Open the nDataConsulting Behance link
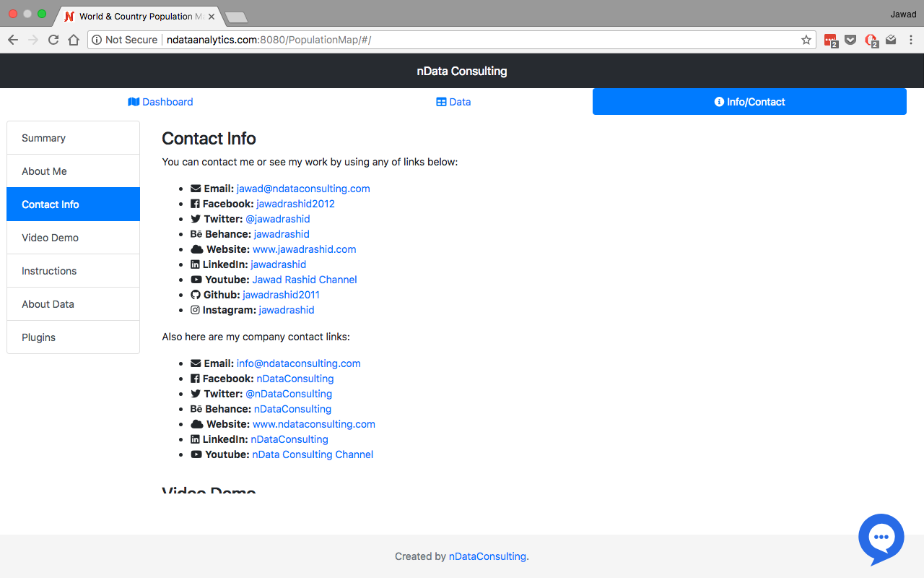924x578 pixels. click(x=292, y=409)
